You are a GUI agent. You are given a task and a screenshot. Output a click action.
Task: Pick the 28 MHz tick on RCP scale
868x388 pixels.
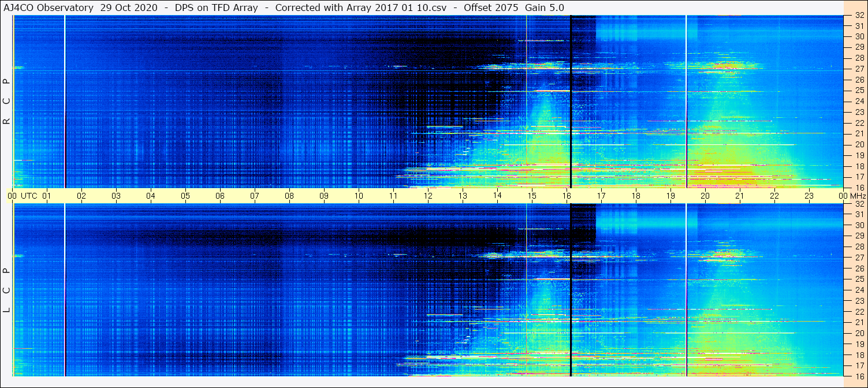coord(859,58)
